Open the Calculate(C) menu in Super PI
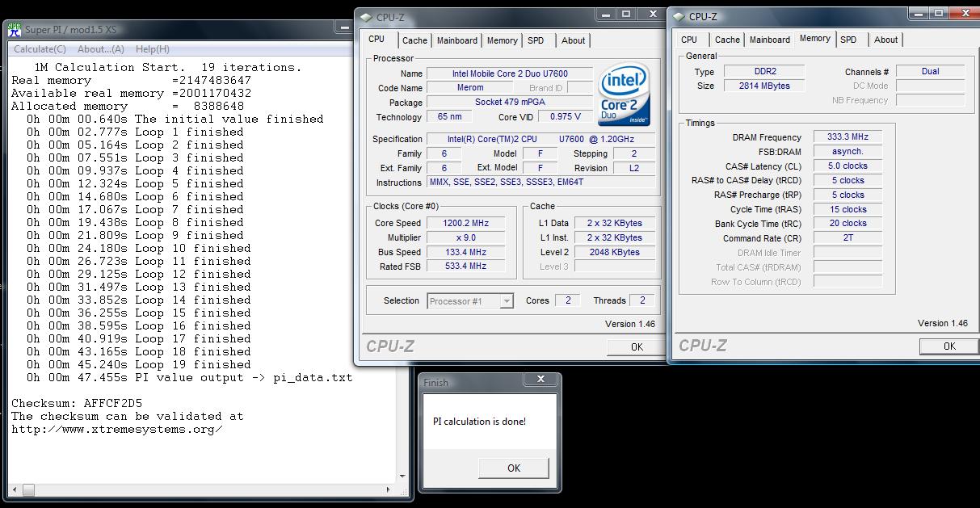The image size is (980, 508). coord(40,49)
